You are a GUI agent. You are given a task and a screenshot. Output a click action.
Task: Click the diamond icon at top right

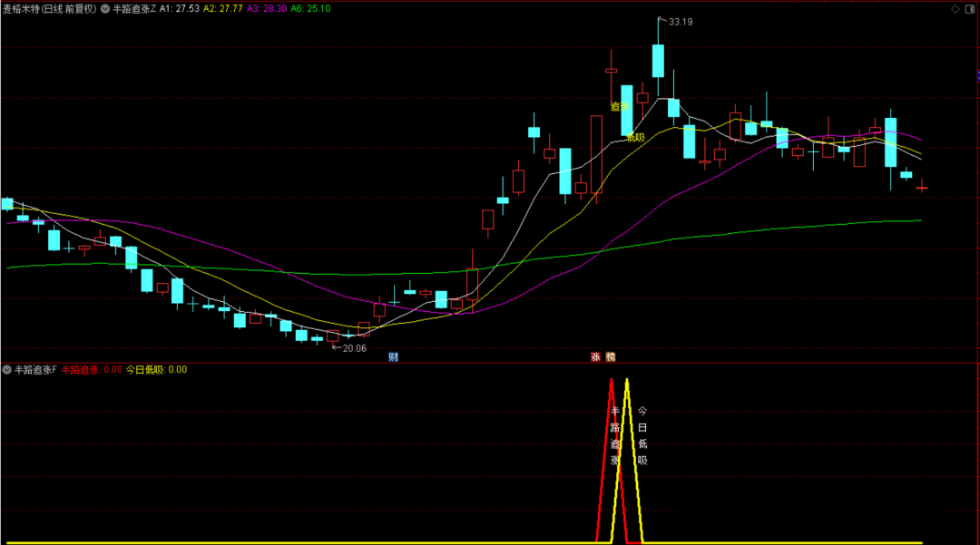tap(955, 8)
